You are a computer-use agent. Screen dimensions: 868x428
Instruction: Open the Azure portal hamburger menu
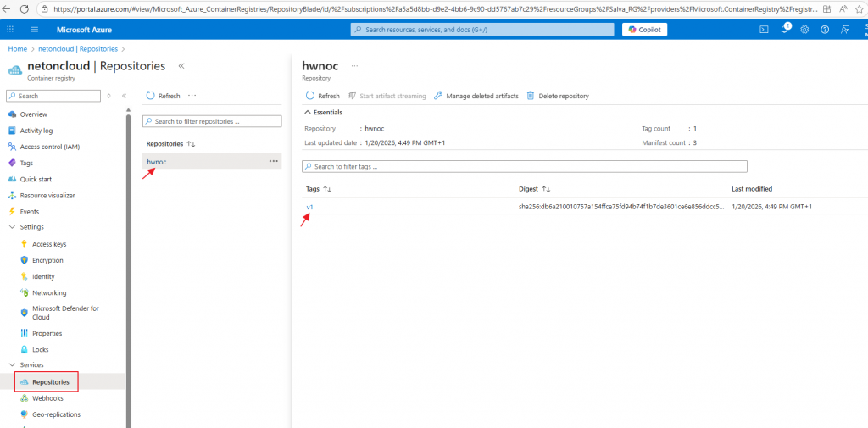click(x=34, y=29)
